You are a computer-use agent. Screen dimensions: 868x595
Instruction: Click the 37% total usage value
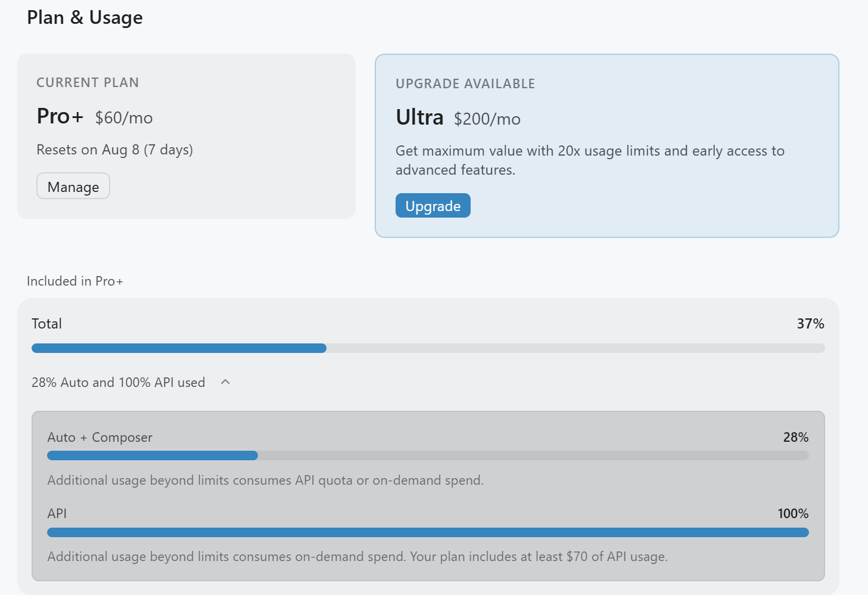coord(810,324)
